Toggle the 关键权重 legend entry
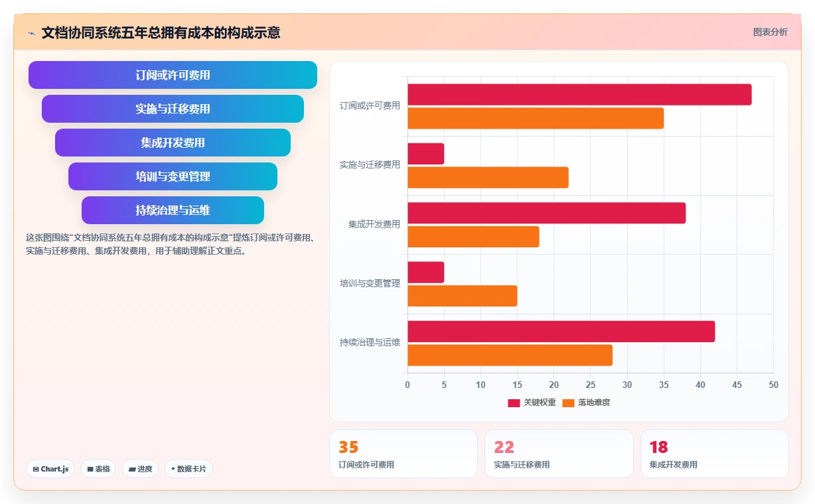This screenshot has width=815, height=504. click(532, 403)
